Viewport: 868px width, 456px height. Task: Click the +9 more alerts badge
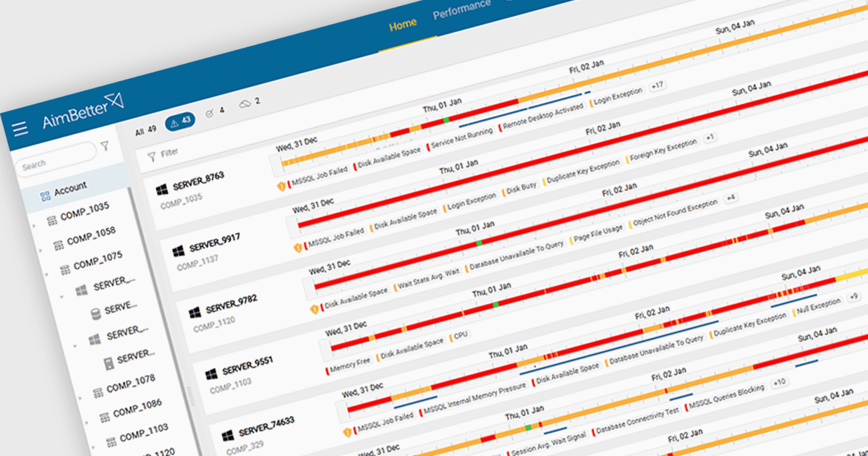click(853, 297)
